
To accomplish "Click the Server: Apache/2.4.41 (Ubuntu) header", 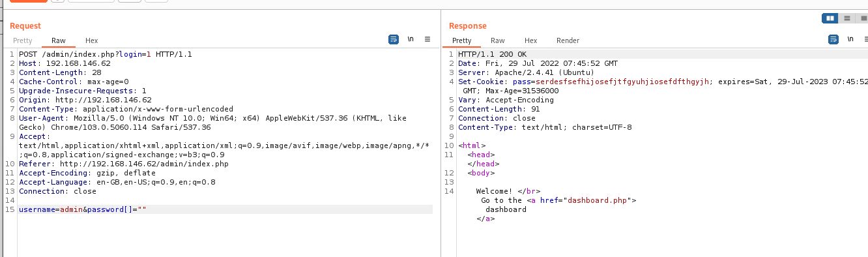I will [527, 72].
